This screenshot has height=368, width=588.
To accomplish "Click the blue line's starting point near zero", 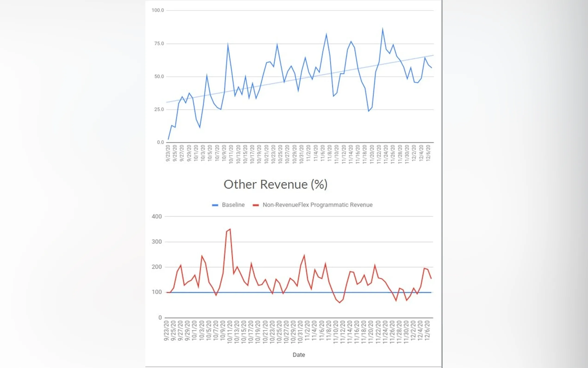I will [168, 139].
